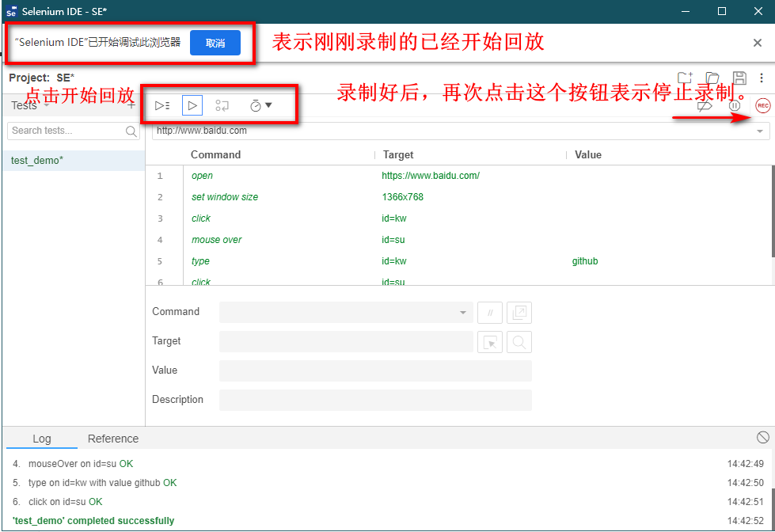The width and height of the screenshot is (775, 532).
Task: Toggle the enable/disable command comment button
Action: 489,313
